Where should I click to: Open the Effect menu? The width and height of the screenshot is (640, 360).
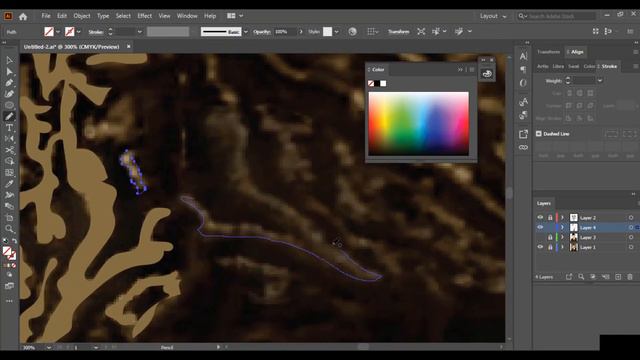(x=144, y=16)
